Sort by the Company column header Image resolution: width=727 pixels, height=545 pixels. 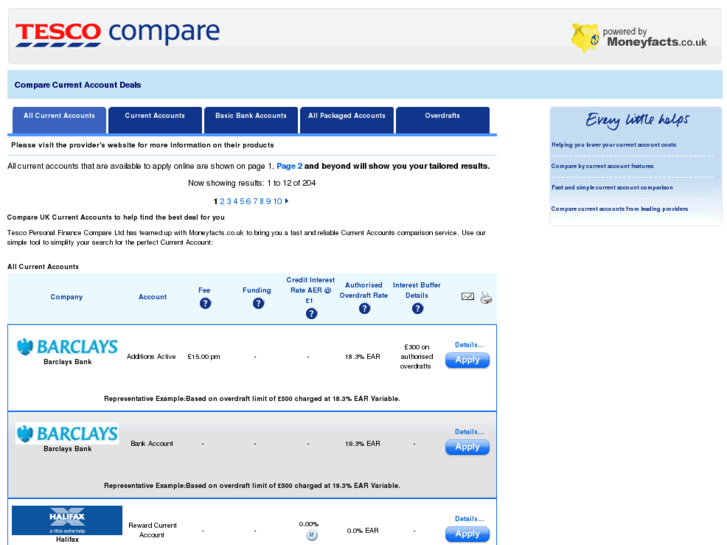(66, 297)
